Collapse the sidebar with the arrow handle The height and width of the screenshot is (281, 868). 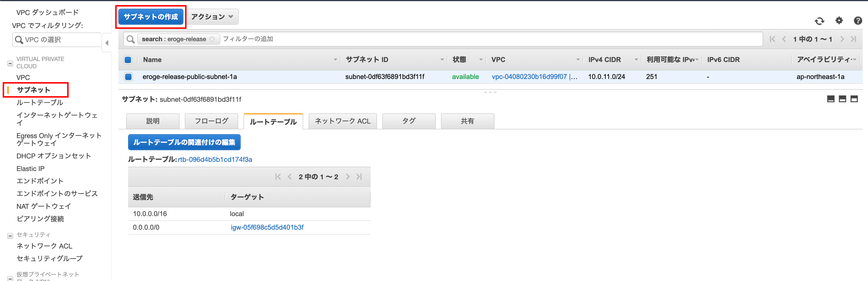click(x=107, y=43)
